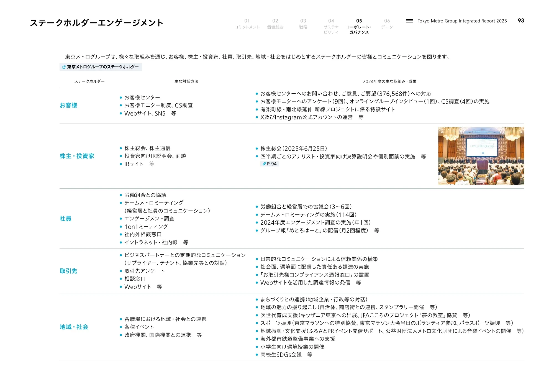Select the 地域・社会 stakeholder label
The height and width of the screenshot is (392, 554).
click(74, 327)
